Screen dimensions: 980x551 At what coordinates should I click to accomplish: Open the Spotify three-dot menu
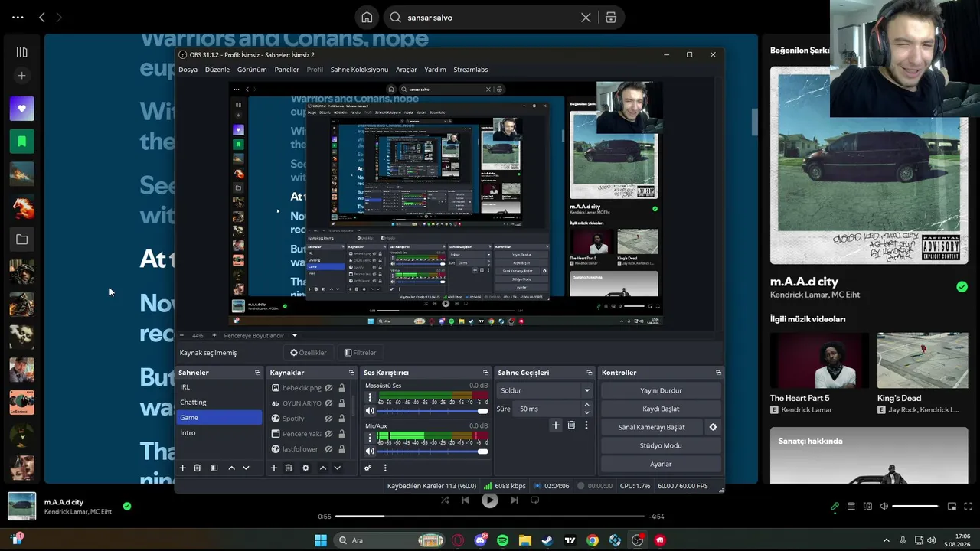[x=18, y=17]
